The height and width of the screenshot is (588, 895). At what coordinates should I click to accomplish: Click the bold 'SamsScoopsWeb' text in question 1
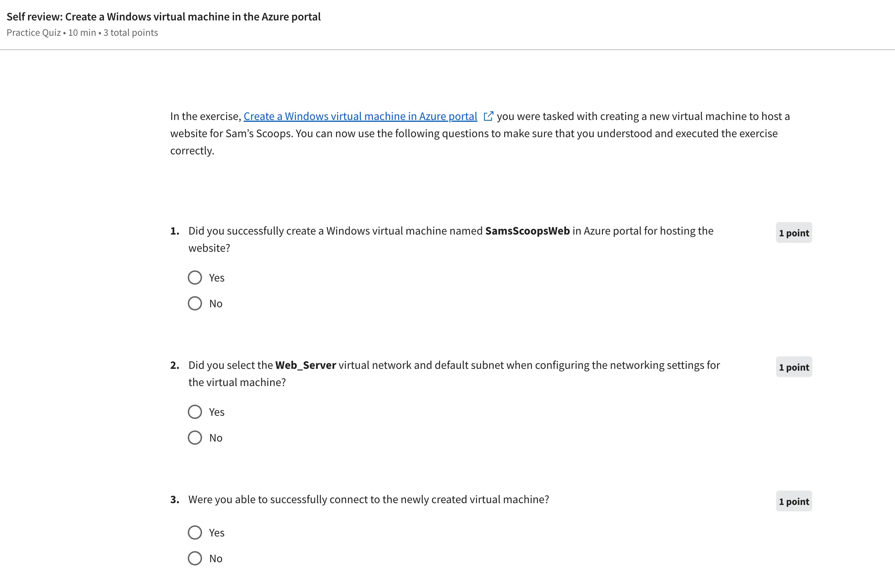pos(527,231)
